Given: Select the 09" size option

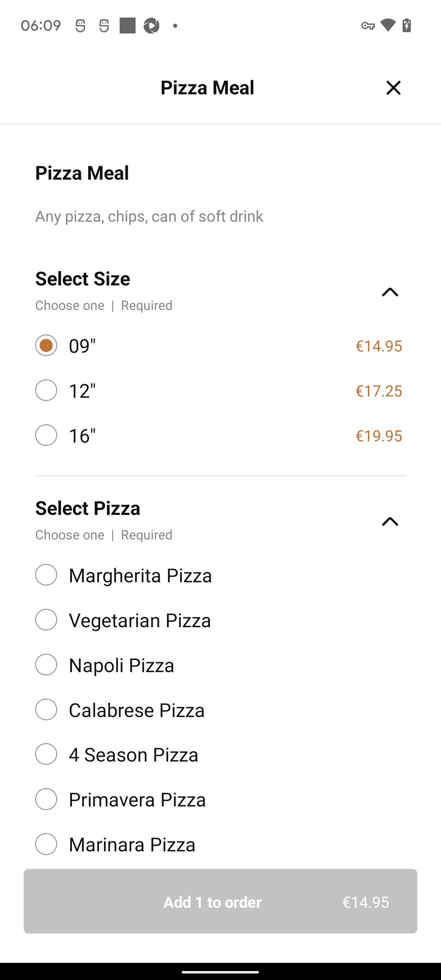Looking at the screenshot, I should [46, 346].
